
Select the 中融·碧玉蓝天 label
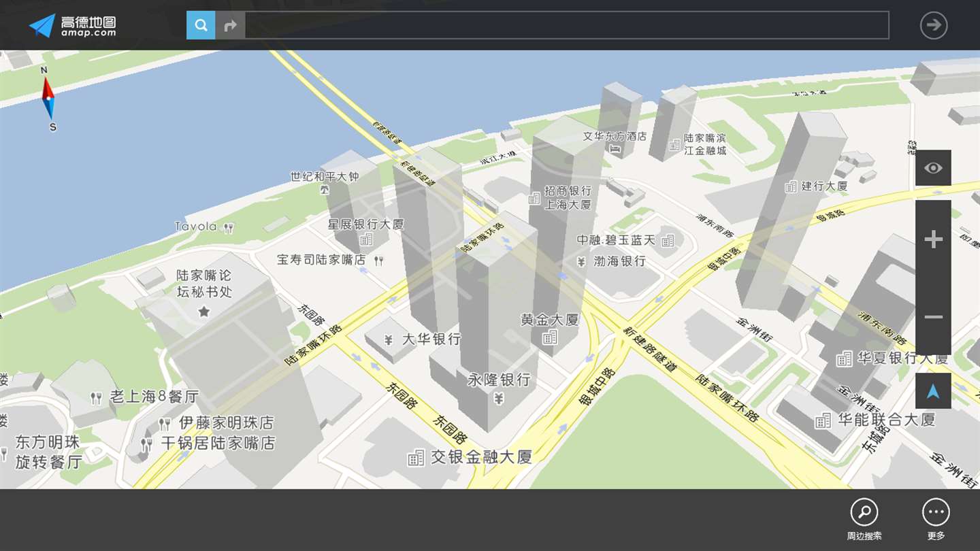point(616,240)
